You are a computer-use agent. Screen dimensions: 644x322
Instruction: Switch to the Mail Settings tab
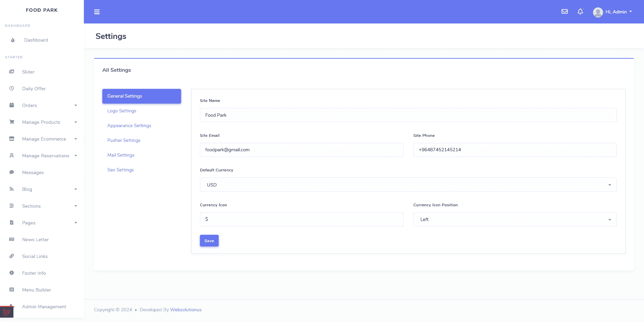pyautogui.click(x=121, y=155)
